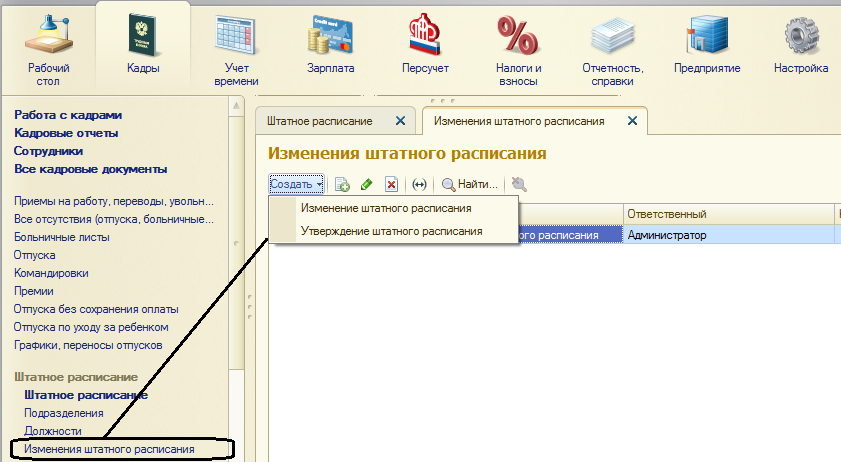This screenshot has height=462, width=841.
Task: Open Командировки link
Action: pos(51,273)
